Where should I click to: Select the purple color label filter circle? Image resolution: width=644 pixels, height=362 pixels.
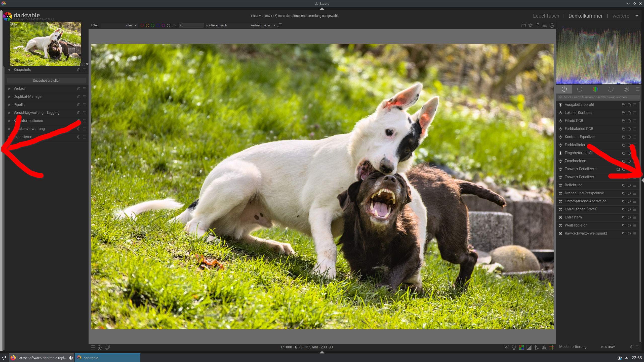(163, 25)
